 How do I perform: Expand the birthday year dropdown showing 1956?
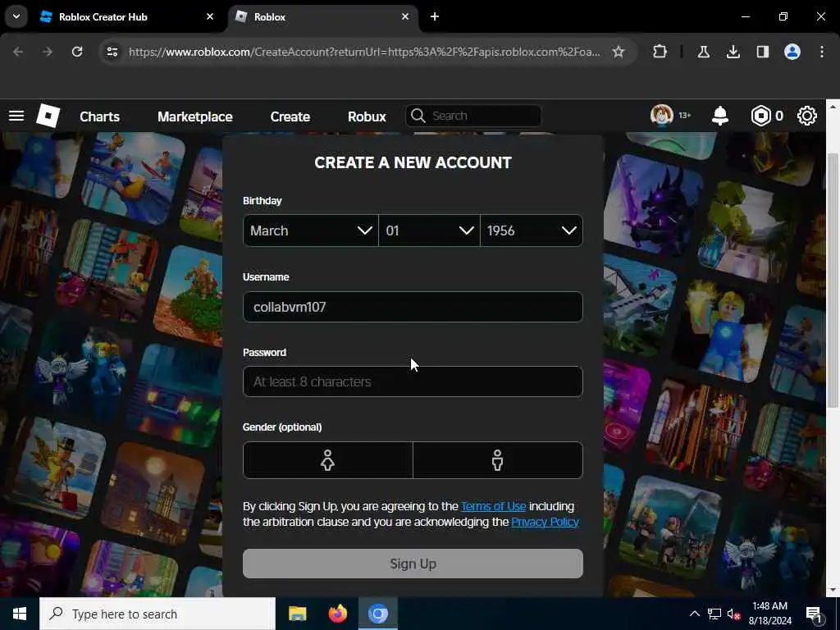click(x=532, y=231)
